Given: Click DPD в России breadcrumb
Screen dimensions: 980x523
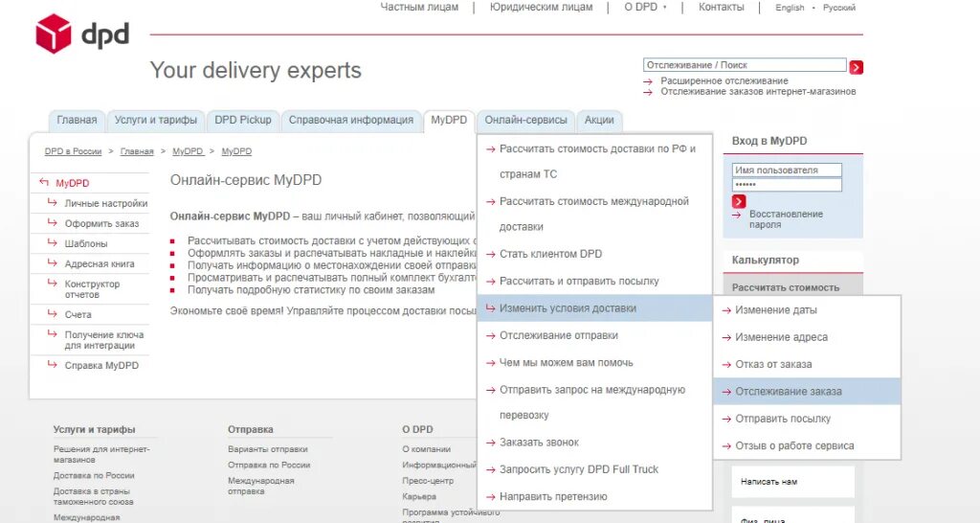Looking at the screenshot, I should (x=73, y=151).
